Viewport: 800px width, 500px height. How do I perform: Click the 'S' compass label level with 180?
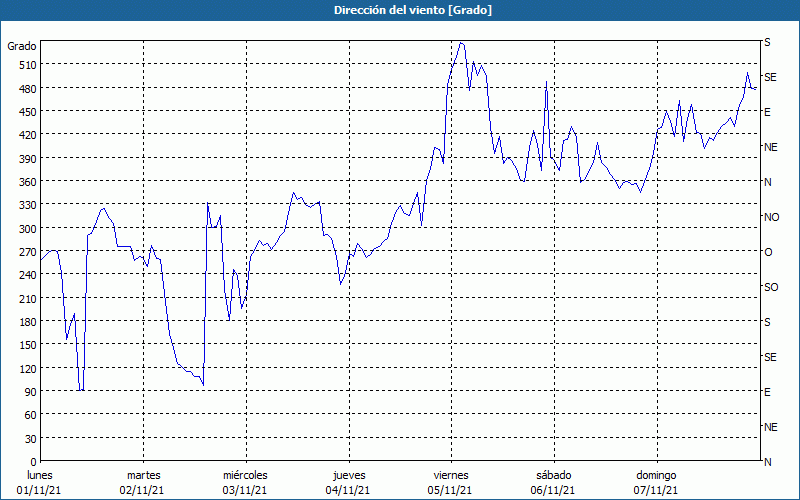767,322
